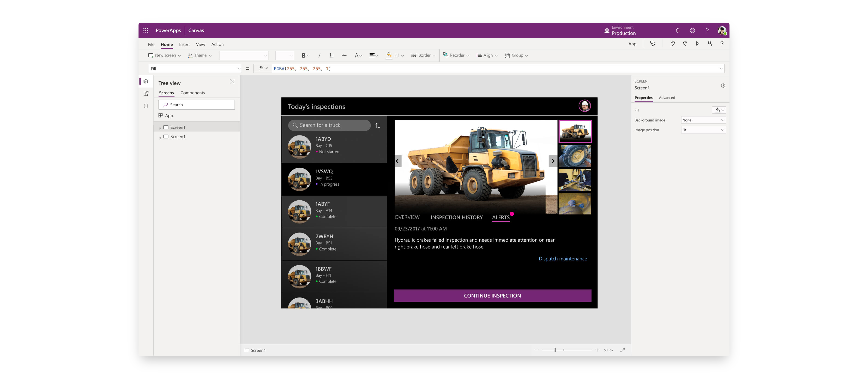Click the Dispatch maintenance link

tap(563, 259)
